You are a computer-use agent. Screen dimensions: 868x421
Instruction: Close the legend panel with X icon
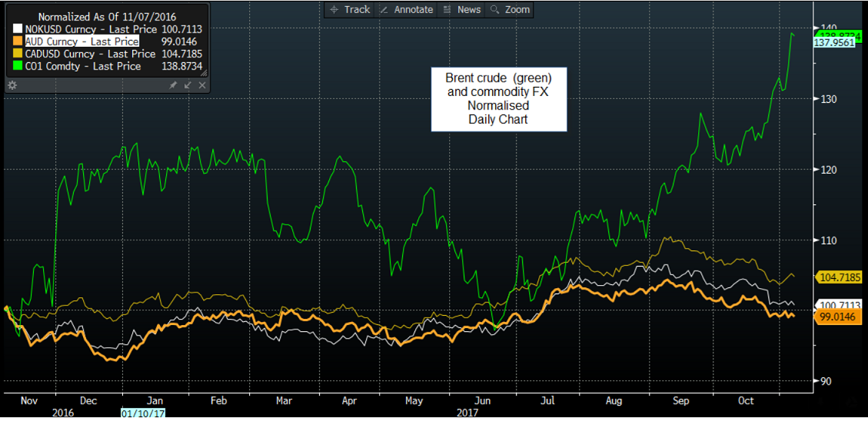pyautogui.click(x=201, y=85)
